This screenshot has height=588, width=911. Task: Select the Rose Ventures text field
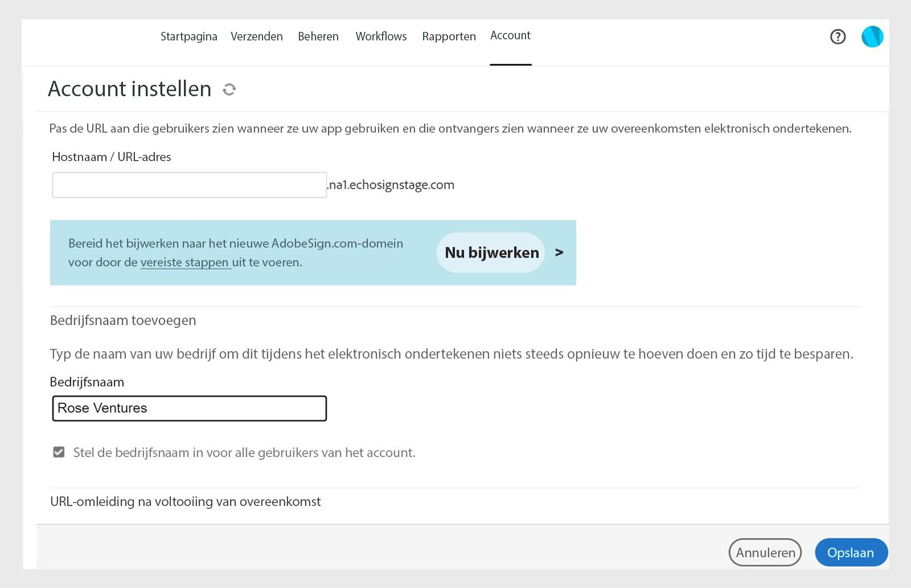pos(189,408)
